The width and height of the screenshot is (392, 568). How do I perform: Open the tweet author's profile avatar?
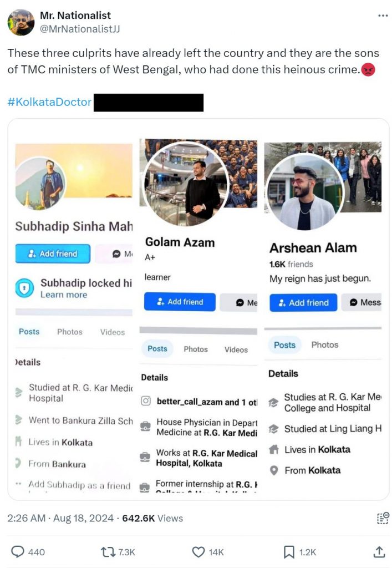[21, 22]
